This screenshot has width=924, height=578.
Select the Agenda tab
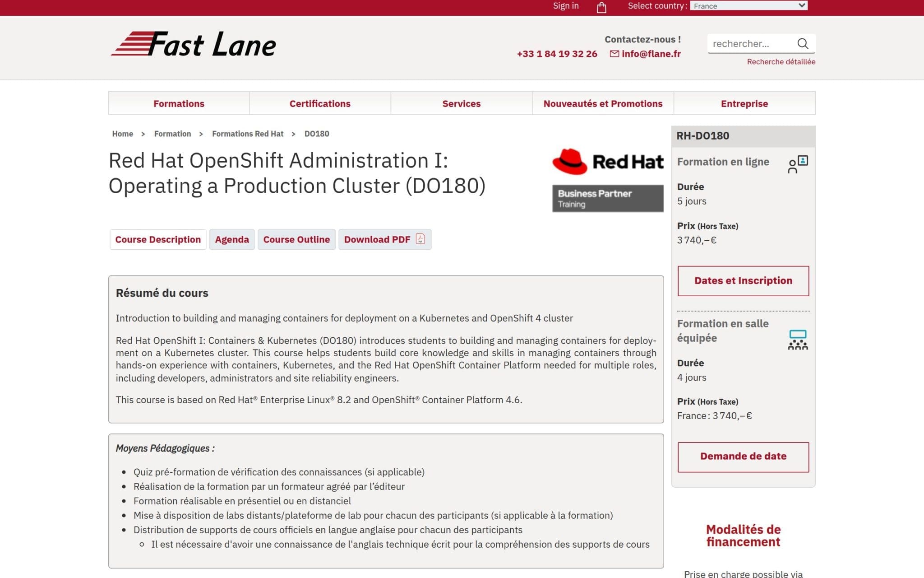pos(232,239)
